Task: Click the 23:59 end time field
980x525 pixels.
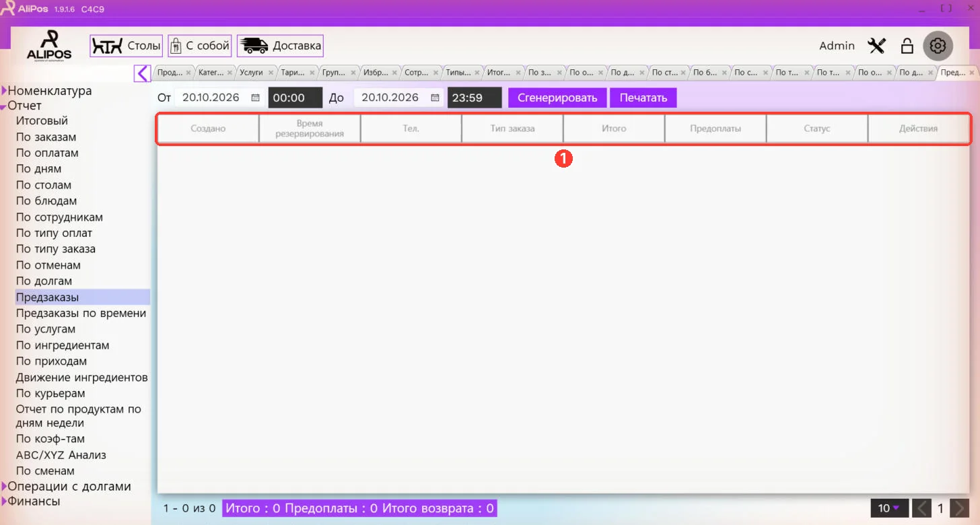Action: [x=475, y=98]
